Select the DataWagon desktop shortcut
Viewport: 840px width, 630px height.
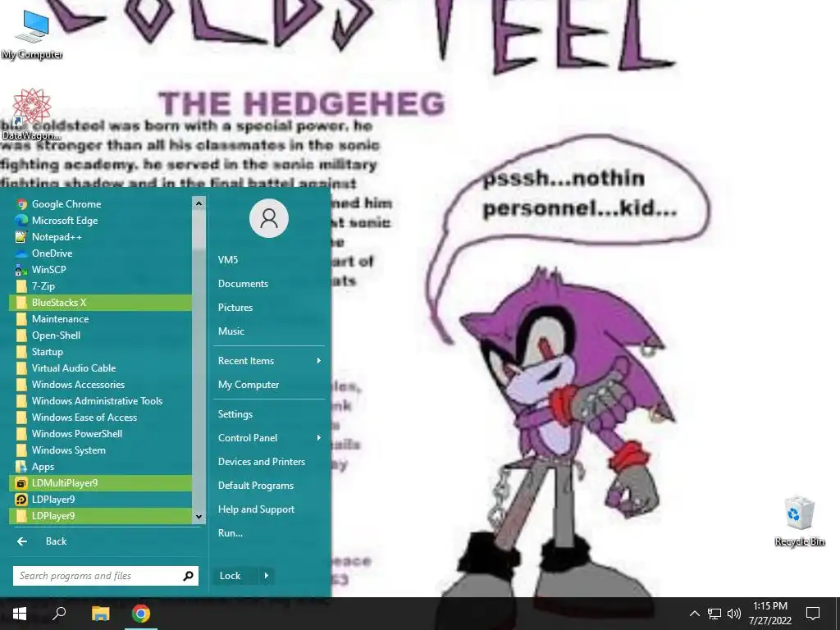(31, 115)
